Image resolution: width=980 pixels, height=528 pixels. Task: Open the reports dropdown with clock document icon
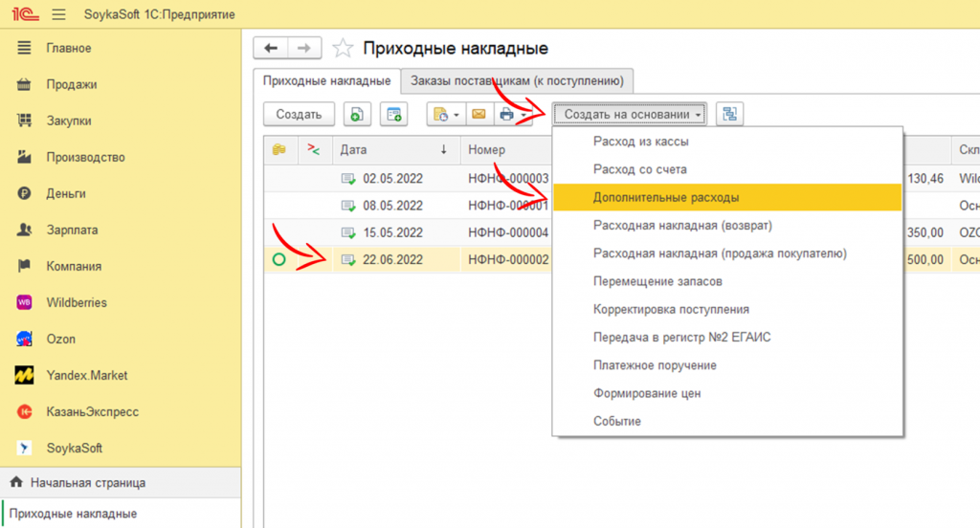click(x=446, y=114)
